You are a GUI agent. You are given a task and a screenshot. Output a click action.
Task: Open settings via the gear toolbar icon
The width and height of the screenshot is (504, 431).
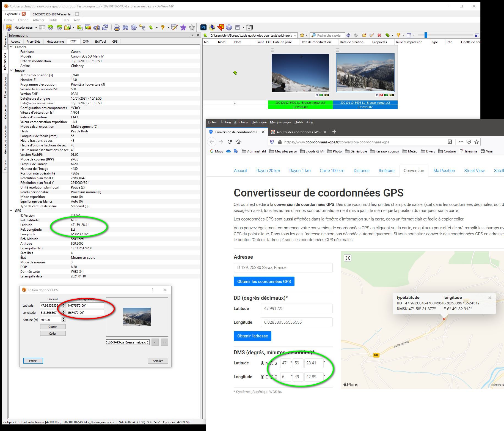pyautogui.click(x=134, y=28)
